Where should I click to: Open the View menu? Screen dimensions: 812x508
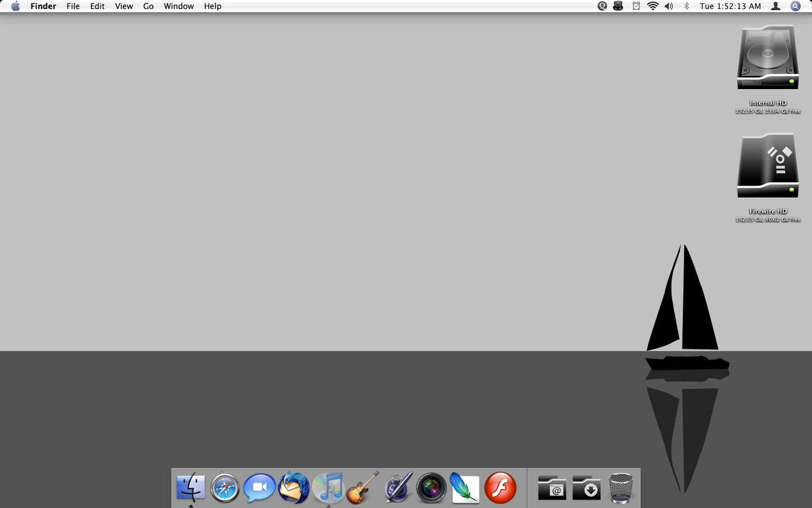point(123,6)
